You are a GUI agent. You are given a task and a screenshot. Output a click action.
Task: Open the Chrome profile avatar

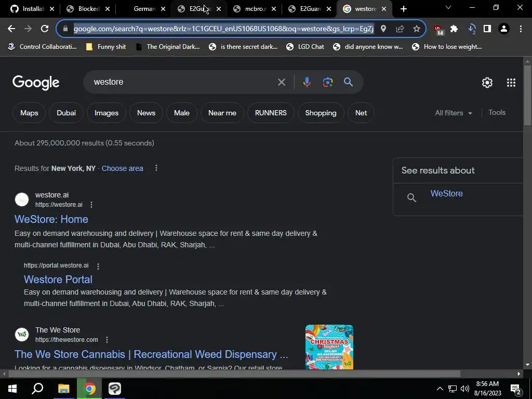[x=504, y=29]
